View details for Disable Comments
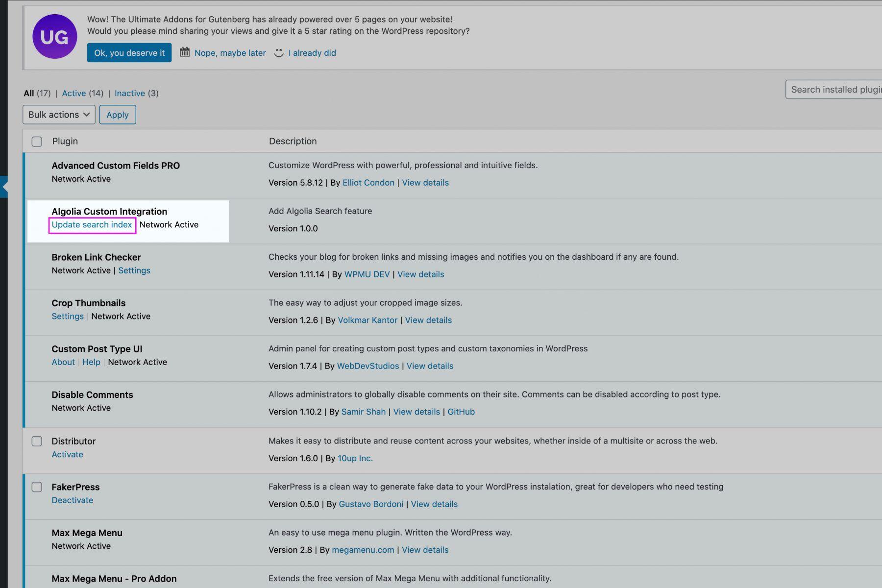The image size is (882, 588). coord(416,412)
